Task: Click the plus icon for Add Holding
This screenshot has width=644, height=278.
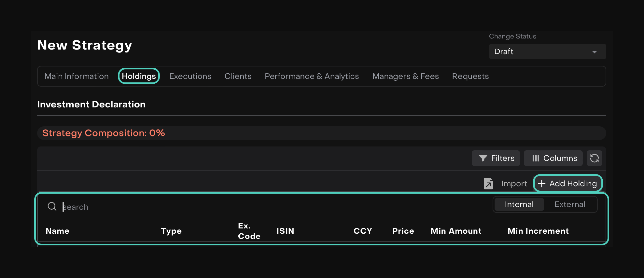Action: [541, 184]
